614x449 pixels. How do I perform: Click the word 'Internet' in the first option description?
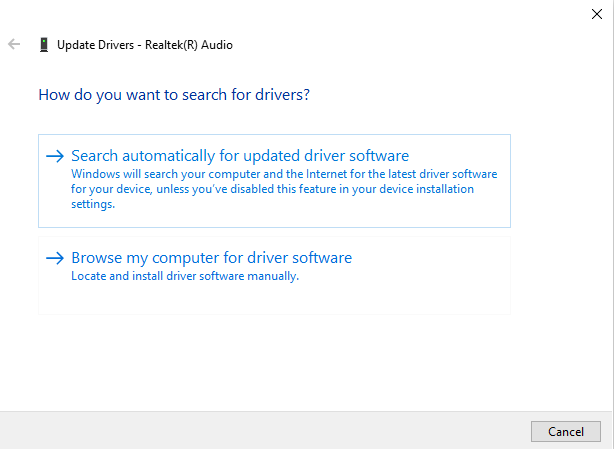point(327,174)
